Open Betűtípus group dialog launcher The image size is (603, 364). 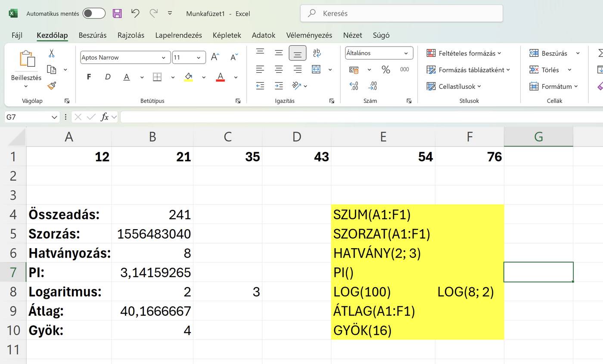point(238,101)
